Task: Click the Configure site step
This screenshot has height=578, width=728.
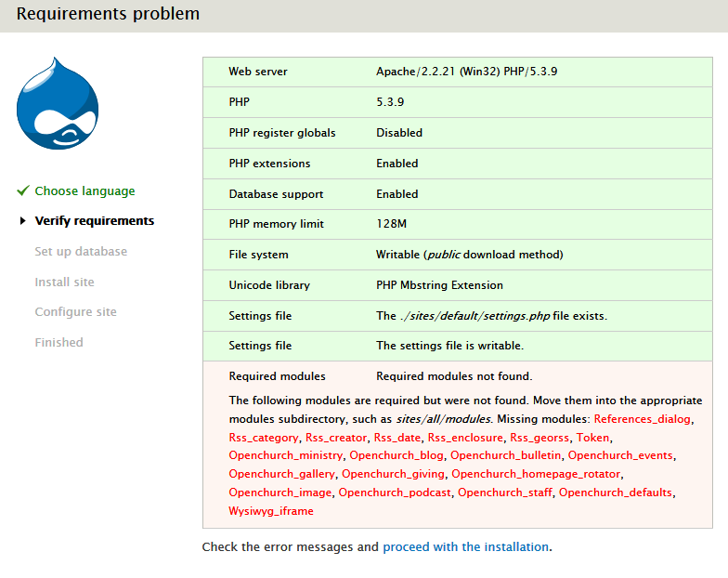Action: [76, 312]
